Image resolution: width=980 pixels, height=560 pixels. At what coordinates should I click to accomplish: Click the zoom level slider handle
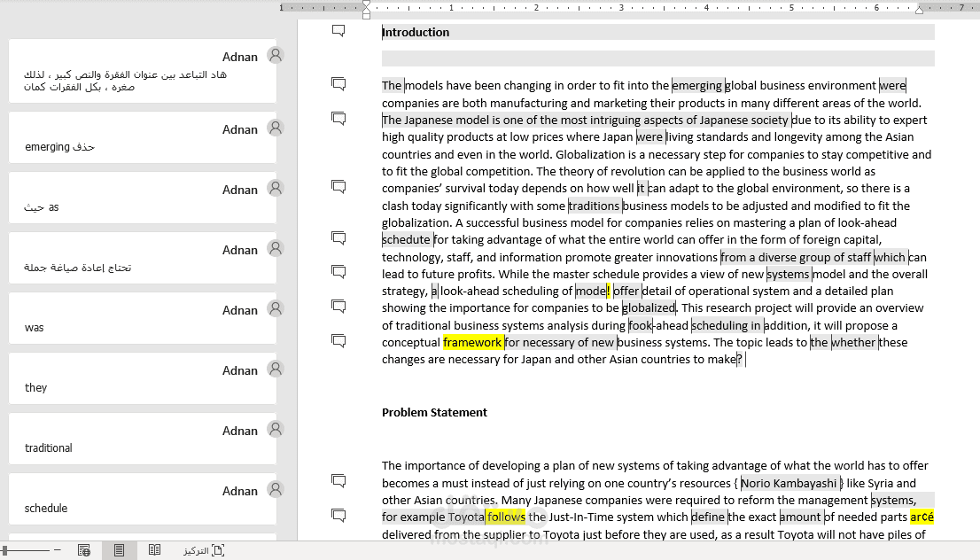click(x=5, y=549)
